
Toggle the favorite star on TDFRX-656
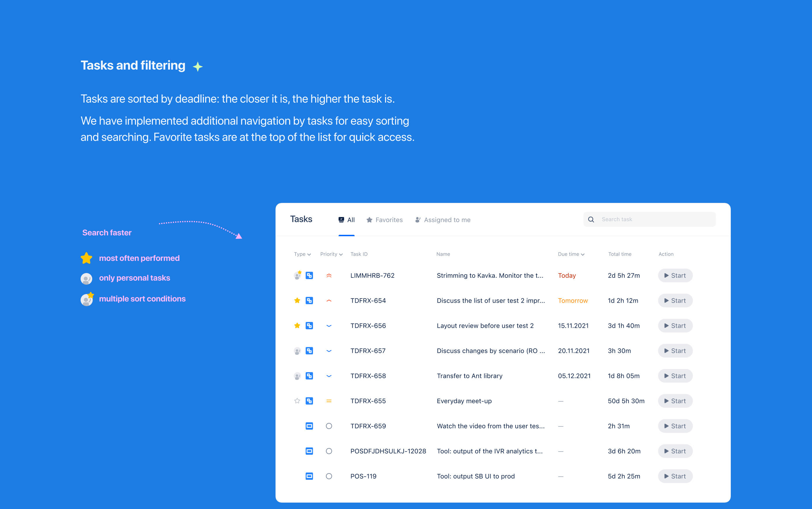(x=297, y=326)
